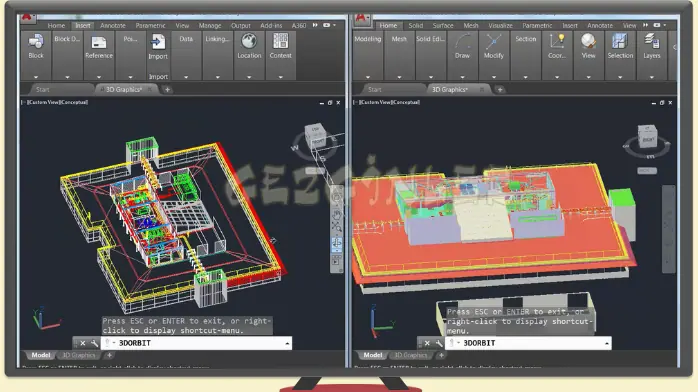698x392 pixels.
Task: Click the Block icon in left window ribbon
Action: click(36, 41)
